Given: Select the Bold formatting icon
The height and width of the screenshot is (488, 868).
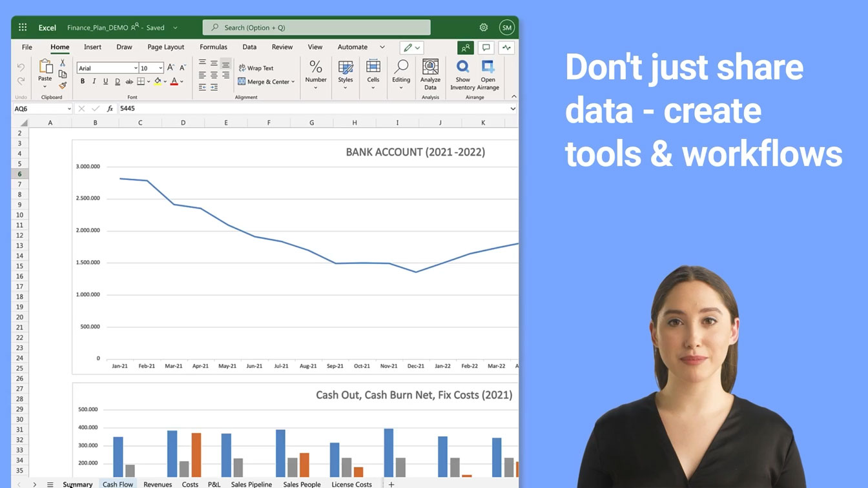Looking at the screenshot, I should [x=82, y=81].
